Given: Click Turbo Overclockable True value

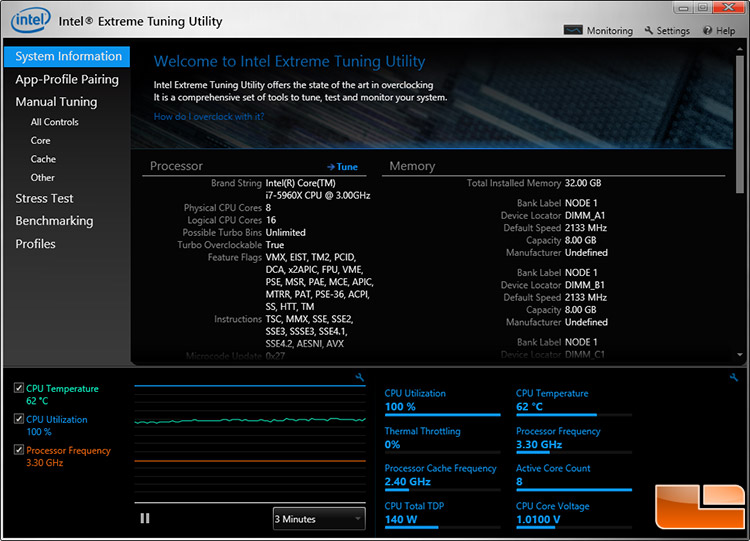Looking at the screenshot, I should (275, 245).
